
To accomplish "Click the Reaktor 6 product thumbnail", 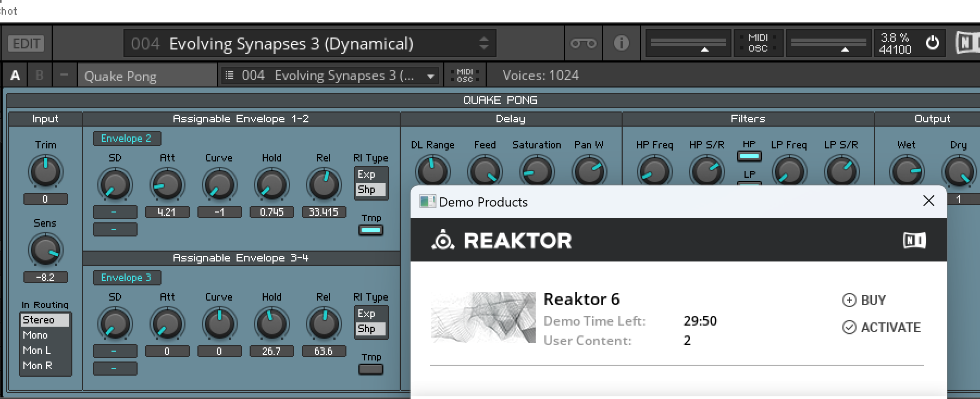I will point(483,317).
